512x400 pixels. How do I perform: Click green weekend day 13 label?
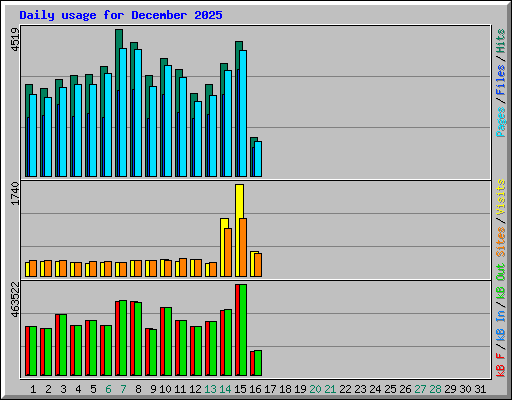point(210,389)
